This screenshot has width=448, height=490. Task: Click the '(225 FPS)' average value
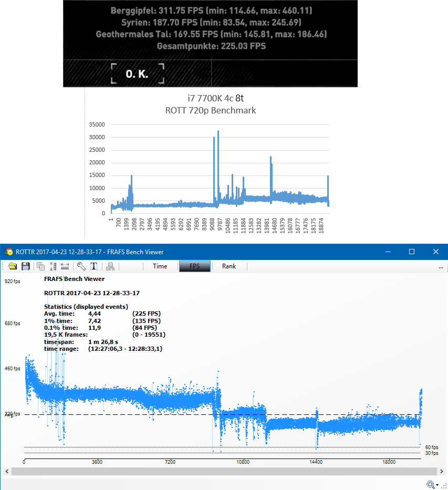[147, 314]
